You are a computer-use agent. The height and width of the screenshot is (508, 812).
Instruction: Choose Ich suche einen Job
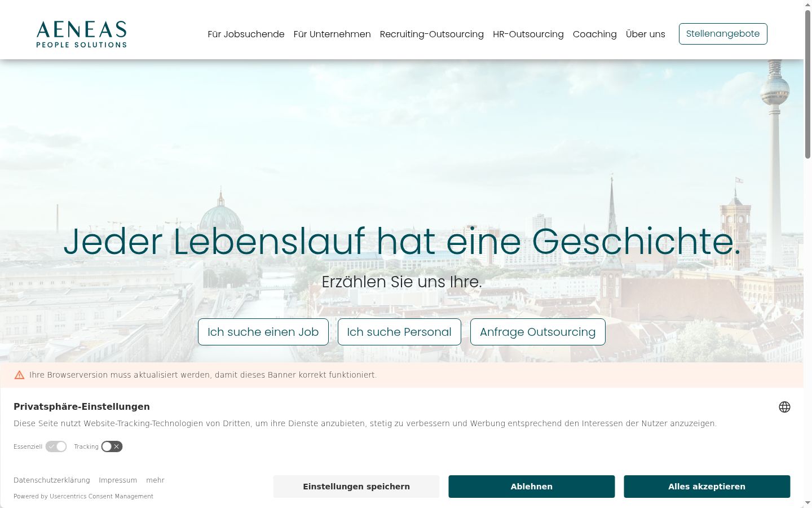[x=263, y=332]
